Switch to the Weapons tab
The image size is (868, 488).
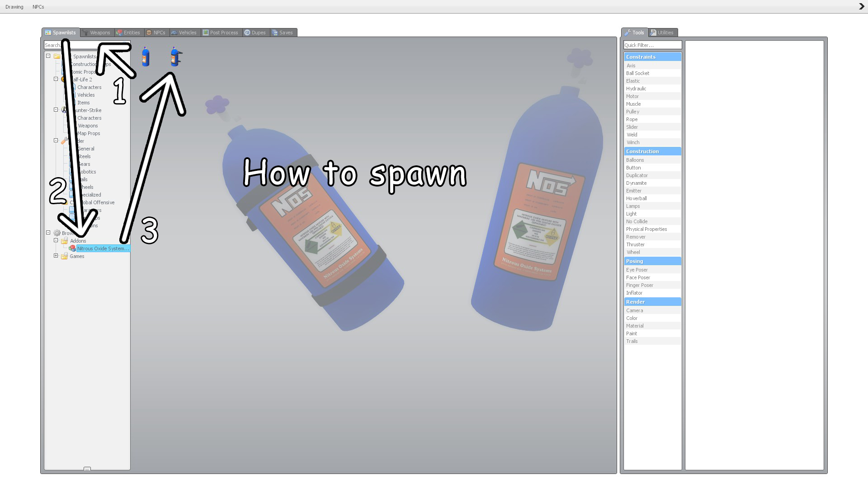[x=97, y=33]
